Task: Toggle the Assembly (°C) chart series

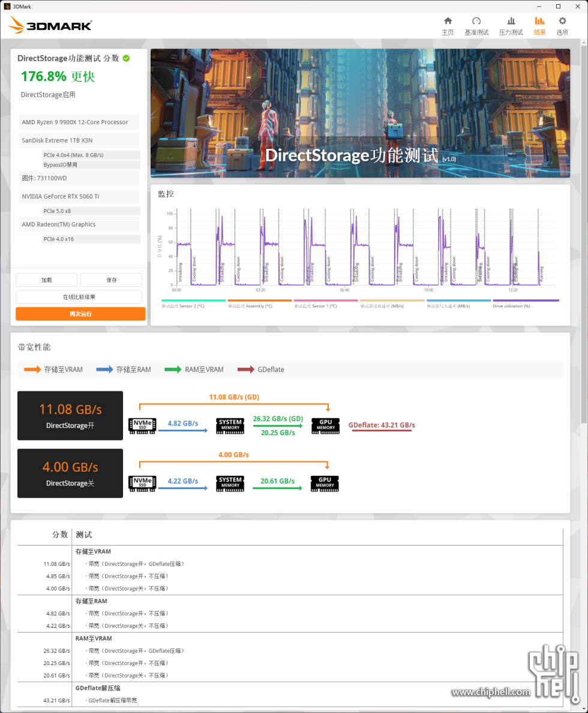Action: point(260,304)
